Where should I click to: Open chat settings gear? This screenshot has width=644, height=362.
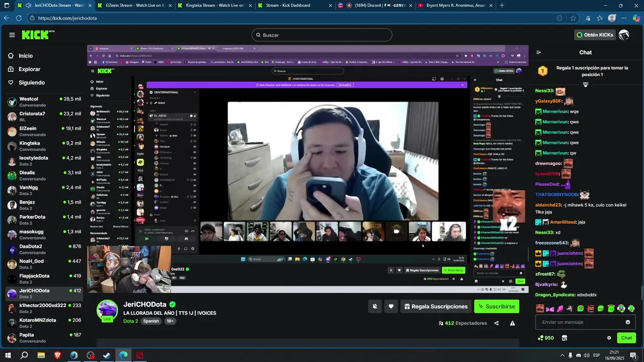(x=609, y=338)
